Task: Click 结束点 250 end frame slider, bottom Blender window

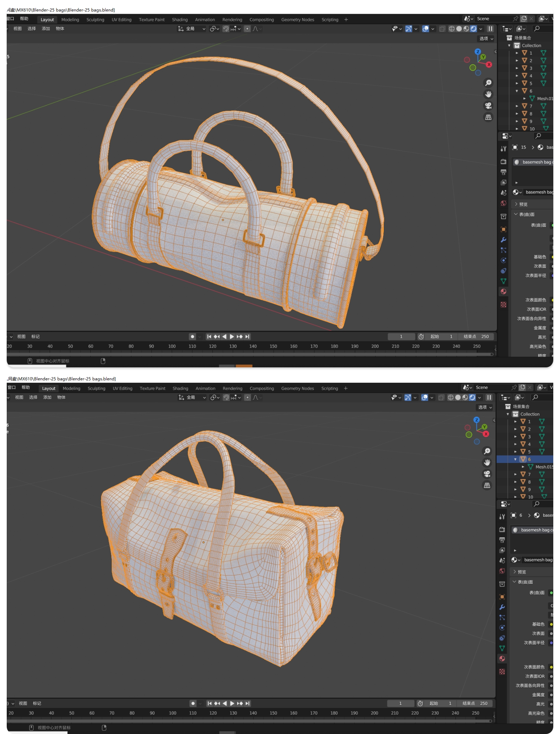Action: [x=475, y=703]
